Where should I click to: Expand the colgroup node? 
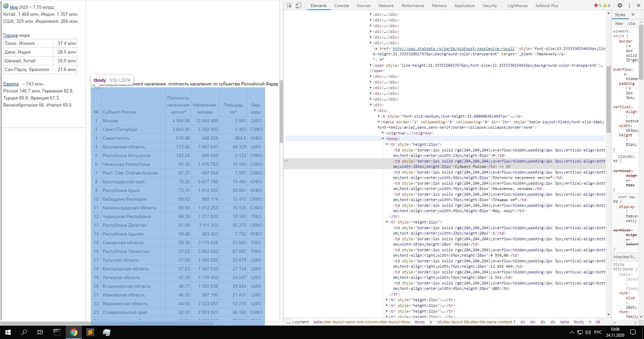(x=383, y=133)
